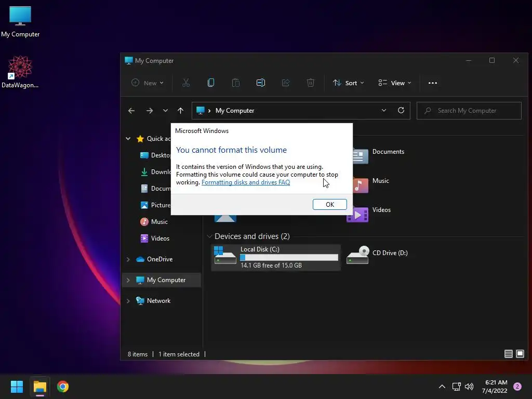
Task: Click My Computer in the address bar
Action: coord(235,111)
